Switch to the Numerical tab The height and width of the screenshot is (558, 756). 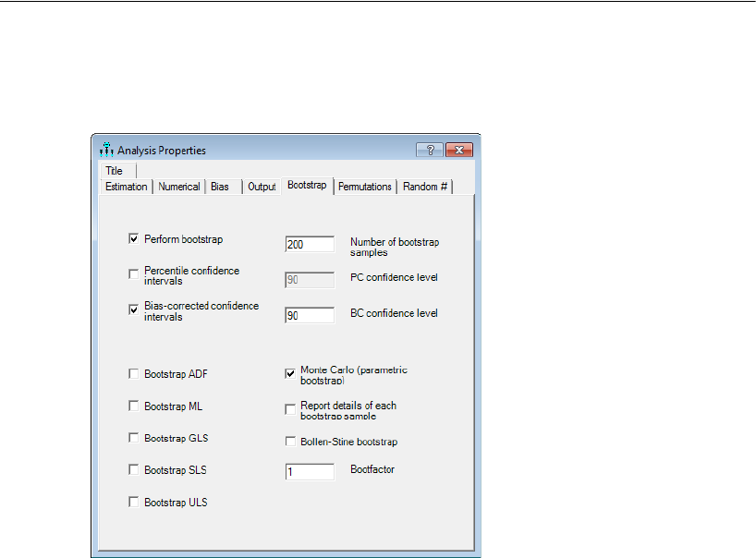(179, 187)
